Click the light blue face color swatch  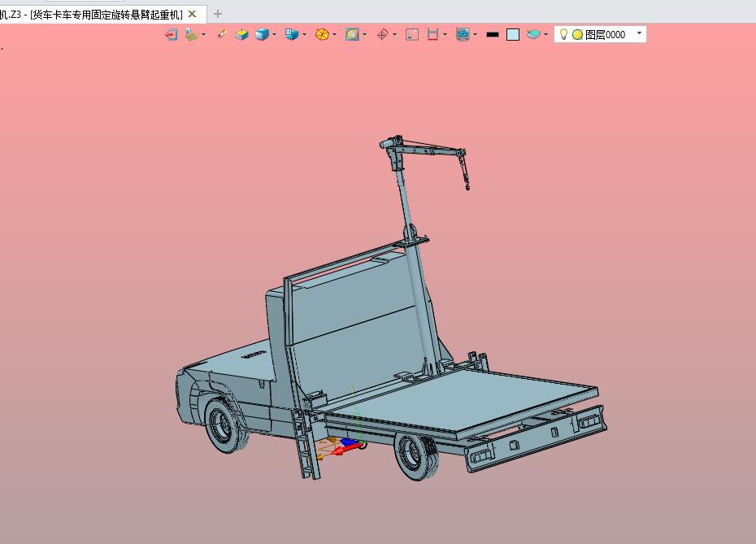[513, 34]
